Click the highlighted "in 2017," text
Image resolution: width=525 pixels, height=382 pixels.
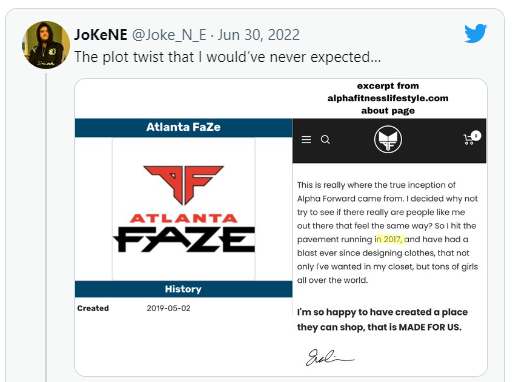click(x=390, y=239)
